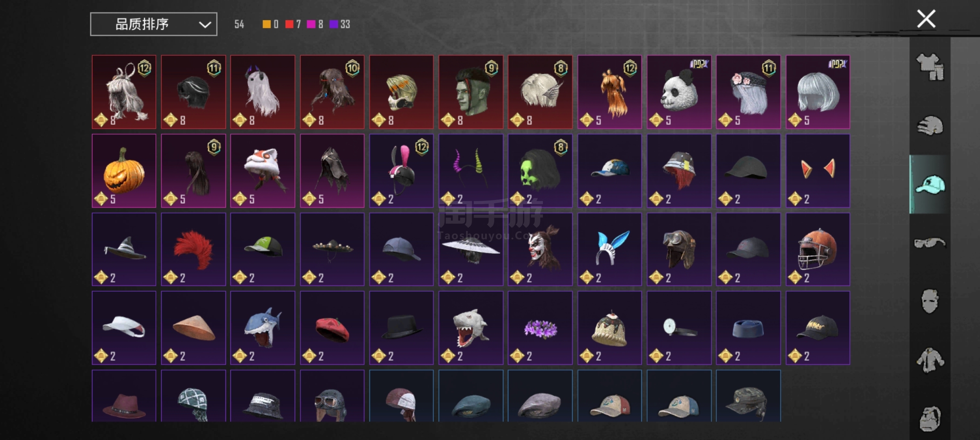This screenshot has width=980, height=440.
Task: Select the orange football helmet item
Action: [818, 249]
